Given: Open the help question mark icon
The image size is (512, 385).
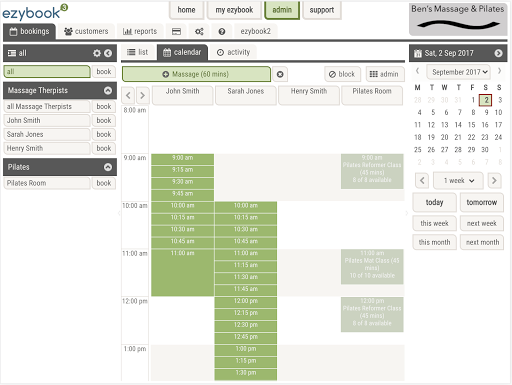Looking at the screenshot, I should [222, 31].
